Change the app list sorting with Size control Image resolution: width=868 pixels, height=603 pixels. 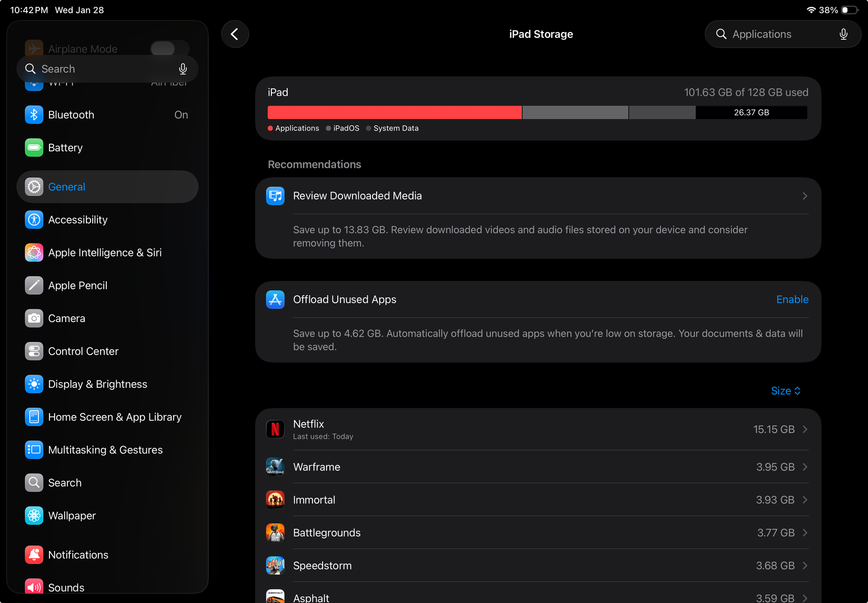click(x=785, y=390)
